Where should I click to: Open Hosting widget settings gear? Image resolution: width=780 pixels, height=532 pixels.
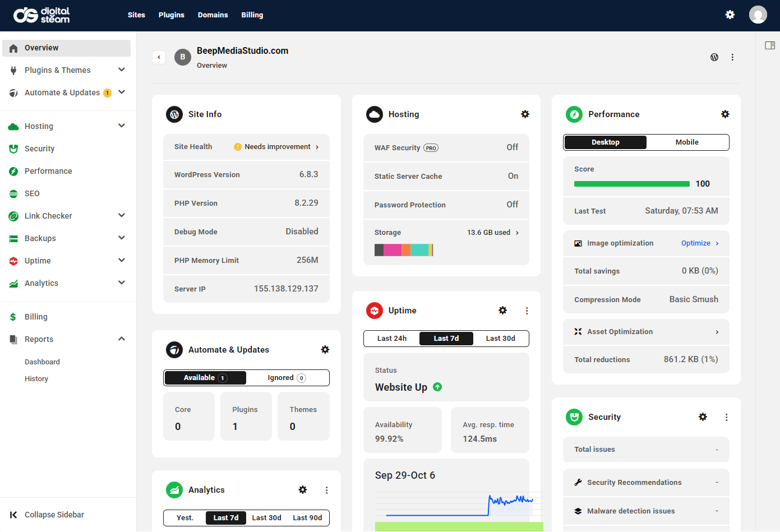525,114
